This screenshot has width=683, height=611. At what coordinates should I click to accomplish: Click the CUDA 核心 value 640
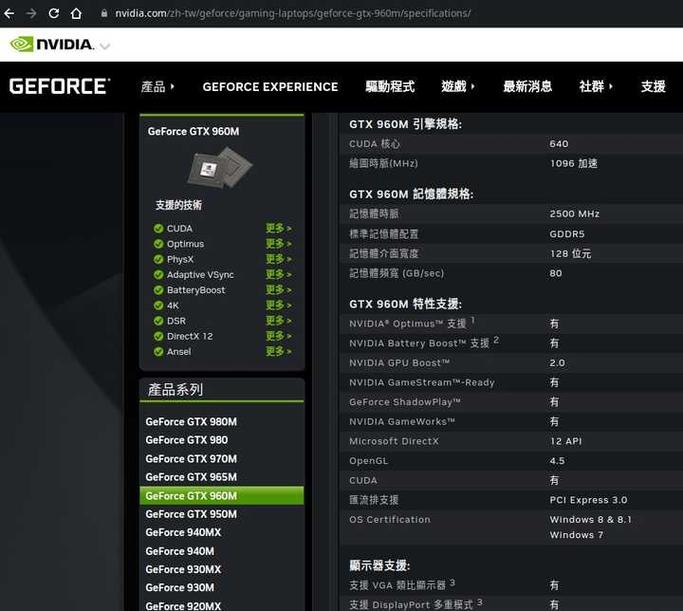tap(559, 144)
